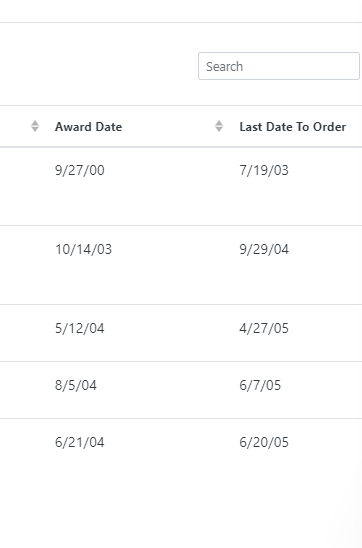This screenshot has height=548, width=362.
Task: Sort by the Award Date column header
Action: pos(88,127)
